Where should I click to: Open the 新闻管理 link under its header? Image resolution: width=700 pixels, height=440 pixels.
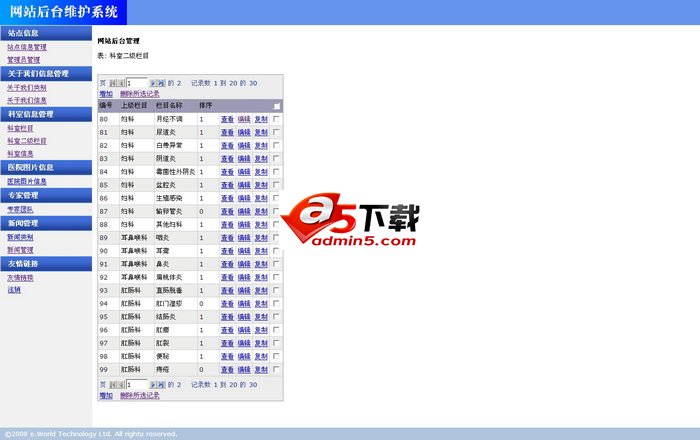pyautogui.click(x=20, y=250)
